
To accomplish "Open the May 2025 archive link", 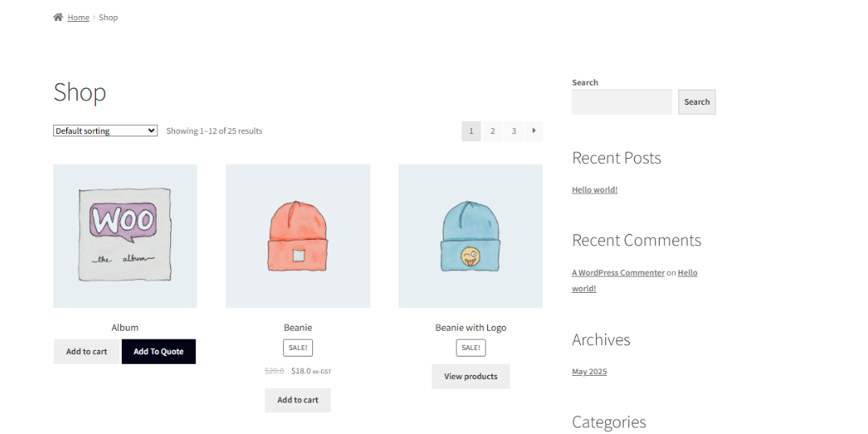I will click(x=589, y=372).
